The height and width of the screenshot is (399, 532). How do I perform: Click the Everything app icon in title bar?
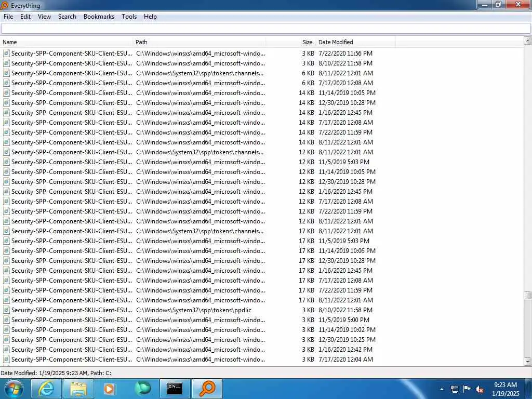5,5
